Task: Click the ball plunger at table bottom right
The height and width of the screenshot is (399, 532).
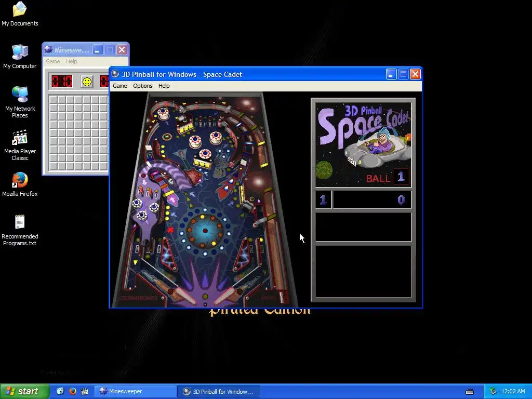Action: (x=281, y=297)
